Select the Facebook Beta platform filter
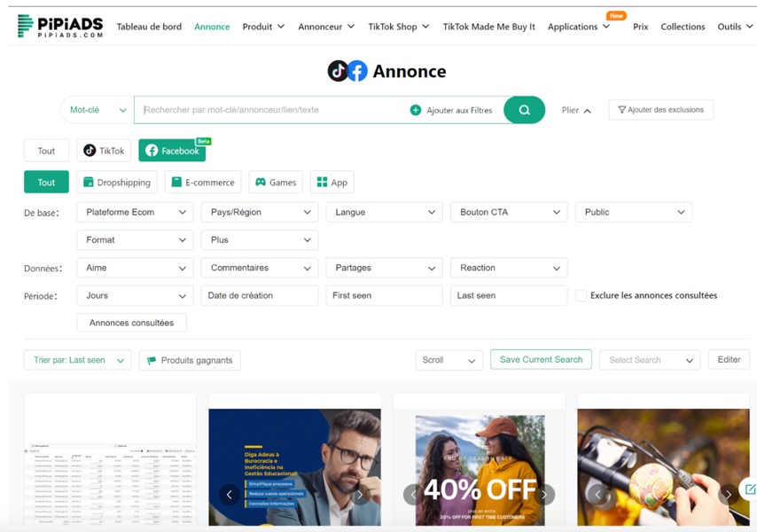Image resolution: width=757 pixels, height=532 pixels. click(172, 151)
